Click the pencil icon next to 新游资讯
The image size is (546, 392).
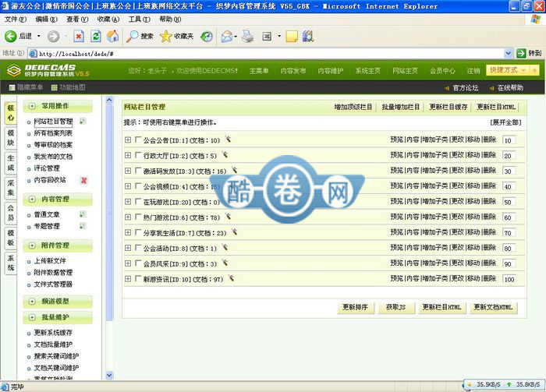[232, 278]
